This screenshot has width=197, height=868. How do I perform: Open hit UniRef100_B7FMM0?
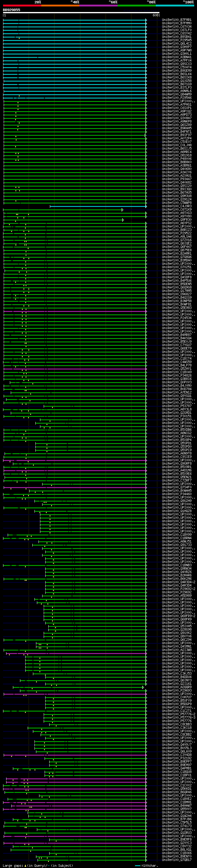pyautogui.click(x=176, y=23)
